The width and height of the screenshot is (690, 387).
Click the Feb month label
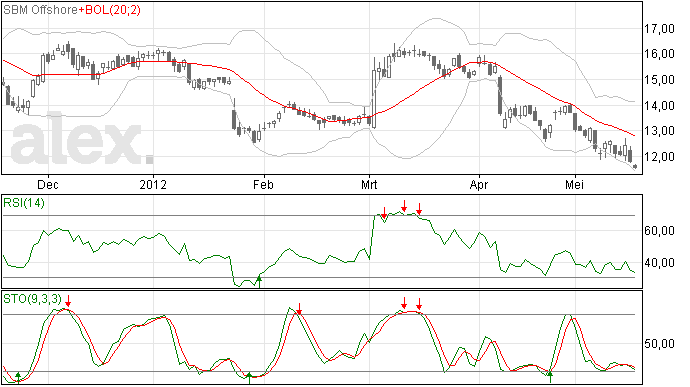pyautogui.click(x=263, y=184)
